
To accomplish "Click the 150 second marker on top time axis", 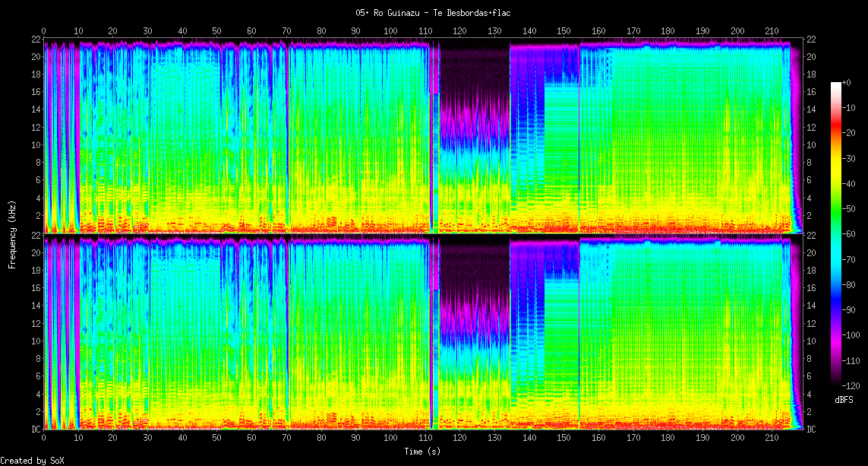I will pos(563,31).
